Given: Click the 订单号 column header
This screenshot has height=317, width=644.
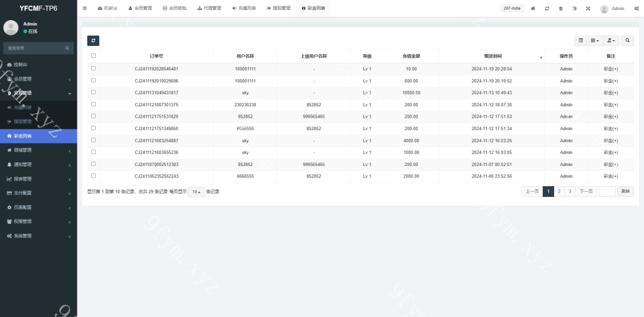Looking at the screenshot, I should tap(157, 56).
